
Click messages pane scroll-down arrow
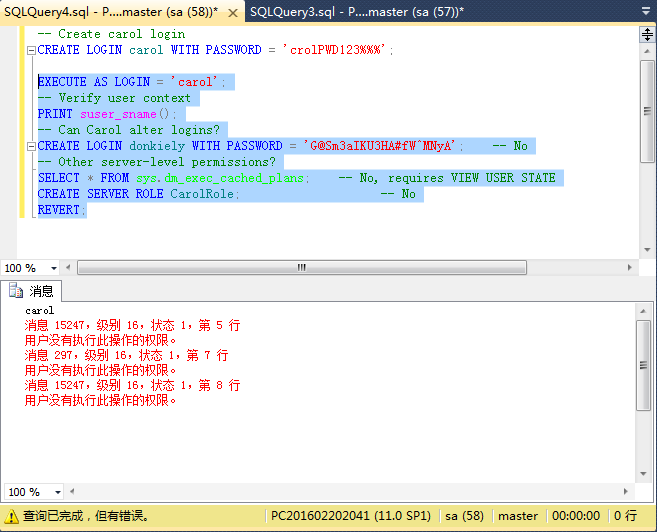(x=646, y=474)
